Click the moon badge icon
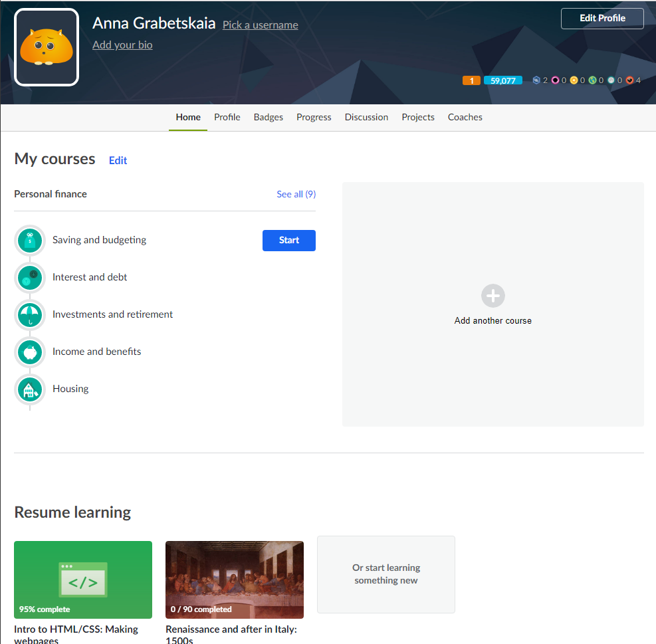This screenshot has width=656, height=644. (611, 80)
